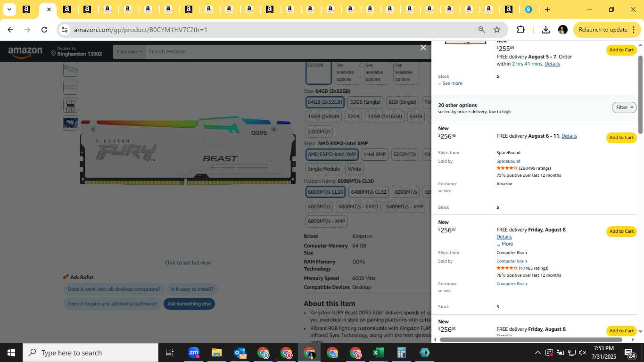
Task: Open a new tab with the plus button
Action: click(x=547, y=9)
